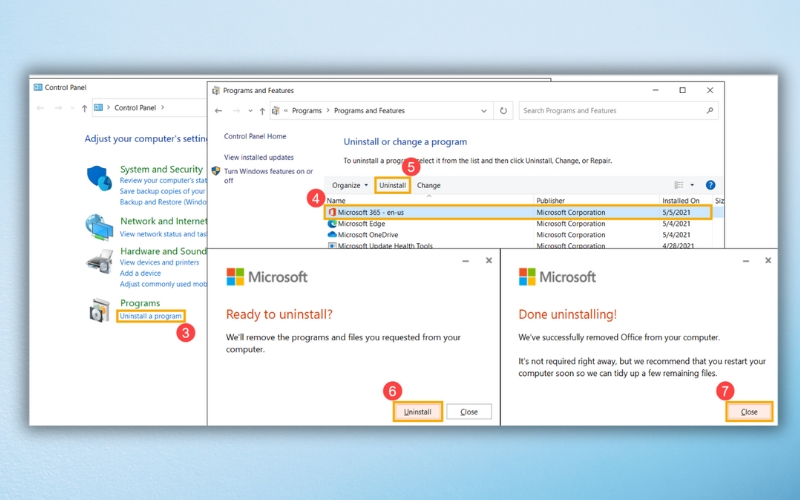Click Change in the program list toolbar
The height and width of the screenshot is (500, 800).
click(429, 185)
